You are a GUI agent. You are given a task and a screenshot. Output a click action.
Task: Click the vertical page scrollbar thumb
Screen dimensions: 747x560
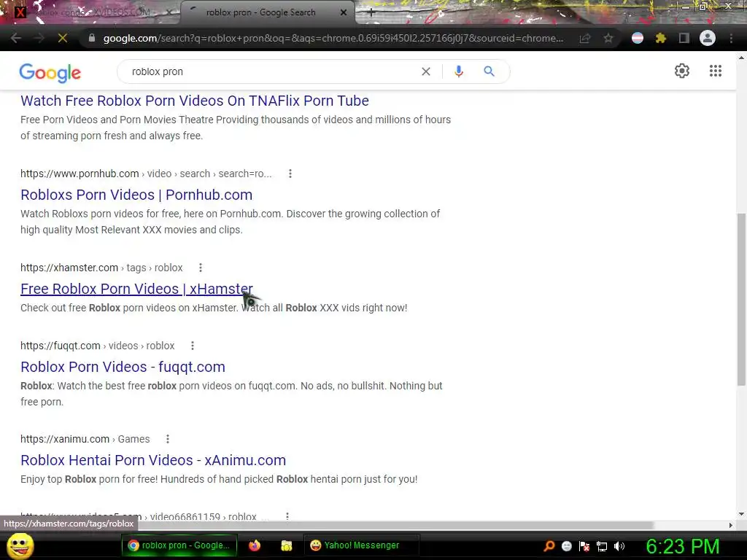pyautogui.click(x=741, y=299)
